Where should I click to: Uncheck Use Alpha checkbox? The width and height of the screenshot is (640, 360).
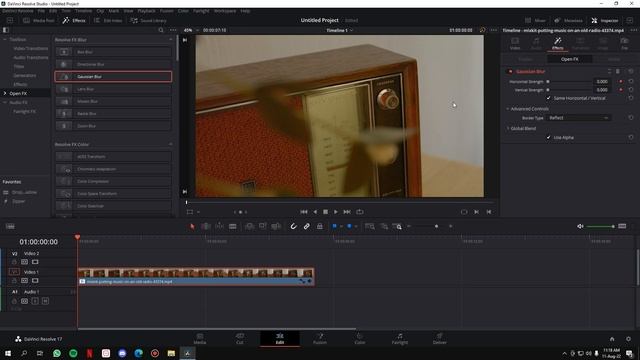pyautogui.click(x=549, y=138)
